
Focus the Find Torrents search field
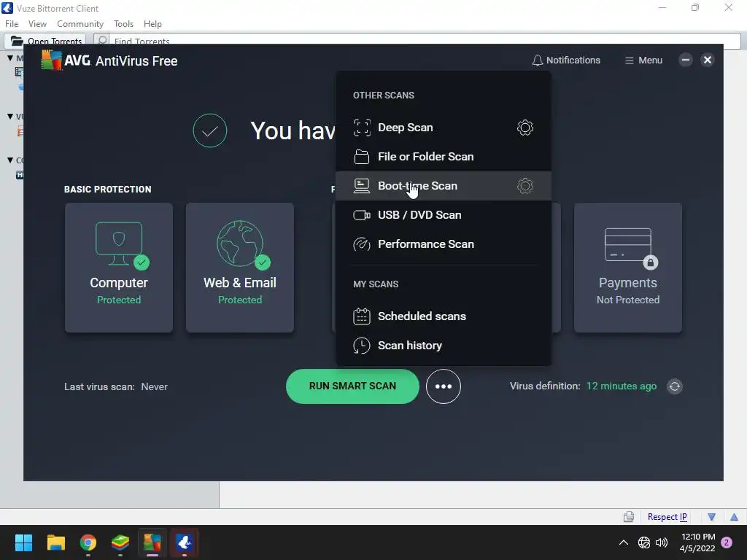coord(425,41)
